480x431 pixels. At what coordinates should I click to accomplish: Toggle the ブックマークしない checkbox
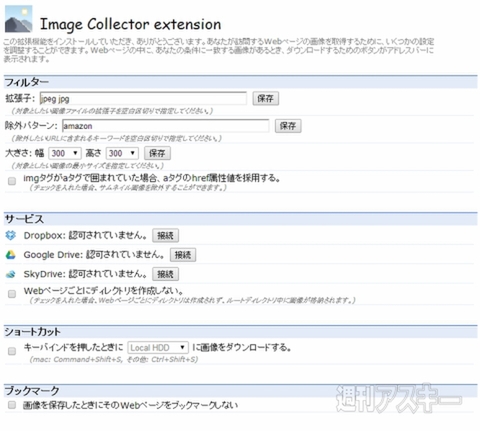point(12,405)
